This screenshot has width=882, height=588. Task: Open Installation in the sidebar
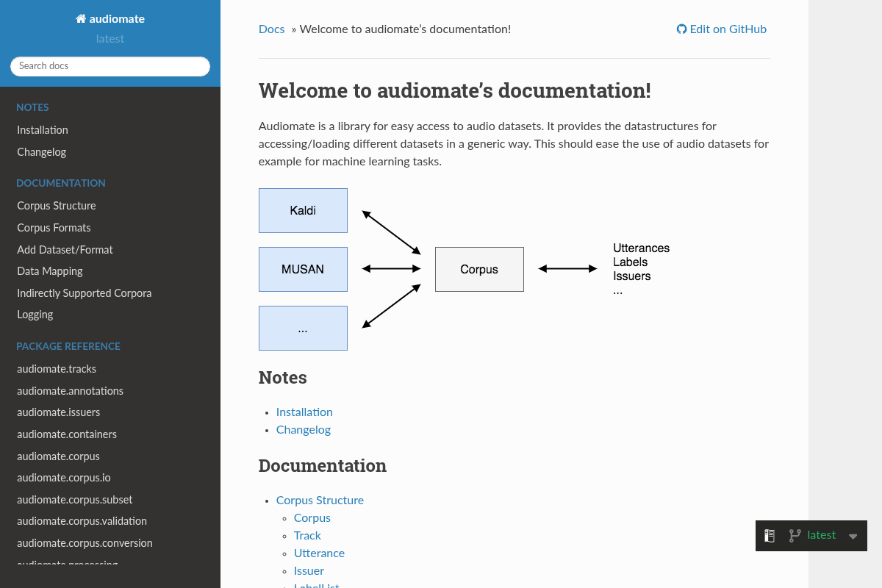click(43, 130)
